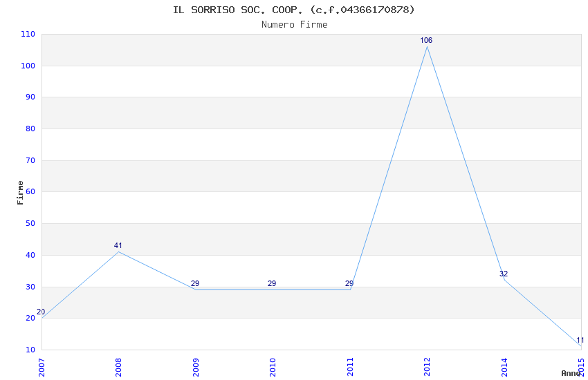Image resolution: width=588 pixels, height=380 pixels.
Task: Click the x-axis year '2010'
Action: pyautogui.click(x=273, y=368)
